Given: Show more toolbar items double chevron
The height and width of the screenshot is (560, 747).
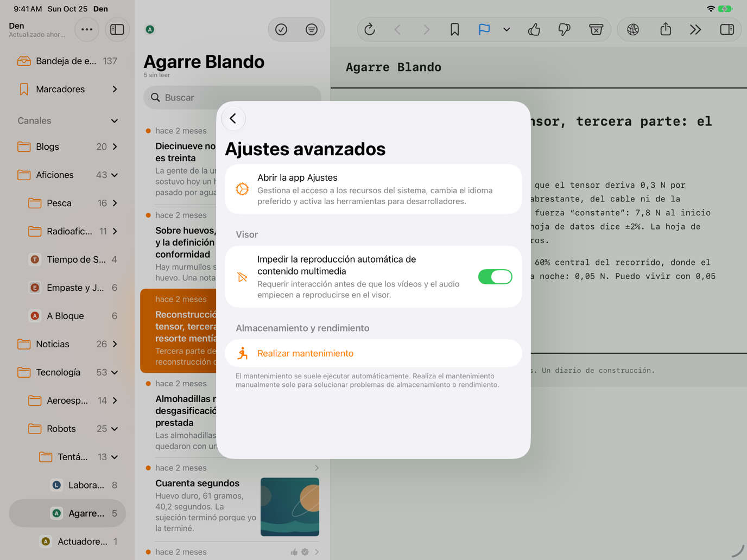Looking at the screenshot, I should point(695,29).
